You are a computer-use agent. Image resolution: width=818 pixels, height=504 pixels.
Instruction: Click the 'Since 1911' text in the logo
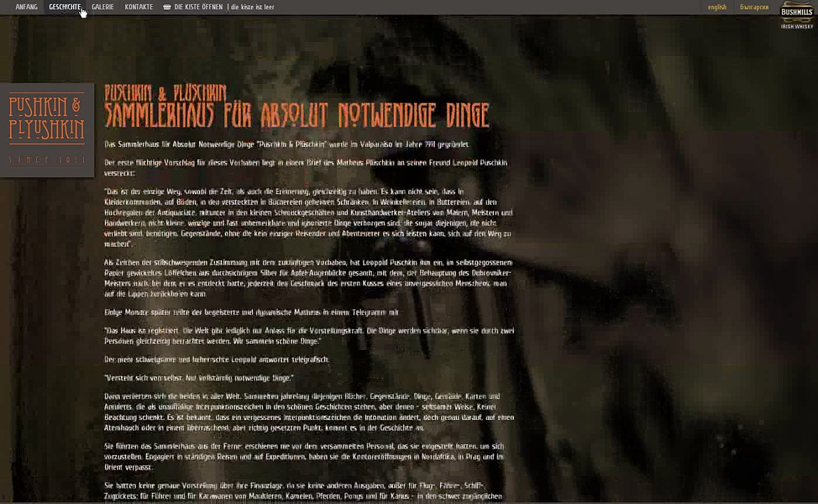[47, 160]
